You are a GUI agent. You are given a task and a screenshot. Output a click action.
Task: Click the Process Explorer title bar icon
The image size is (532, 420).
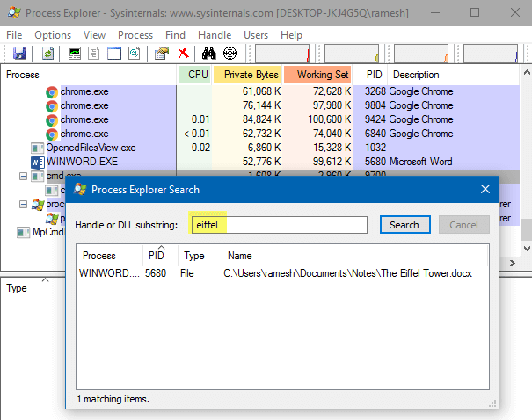[x=14, y=13]
